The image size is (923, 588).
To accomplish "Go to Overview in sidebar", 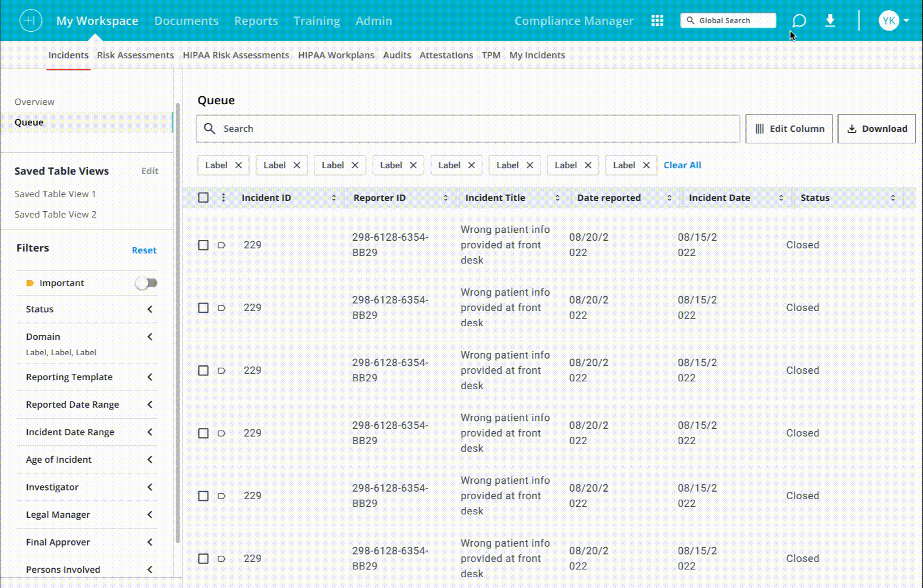I will click(35, 102).
